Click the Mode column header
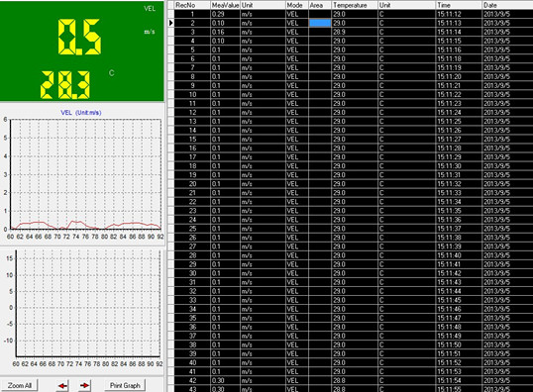Image resolution: width=533 pixels, height=392 pixels. tap(297, 5)
